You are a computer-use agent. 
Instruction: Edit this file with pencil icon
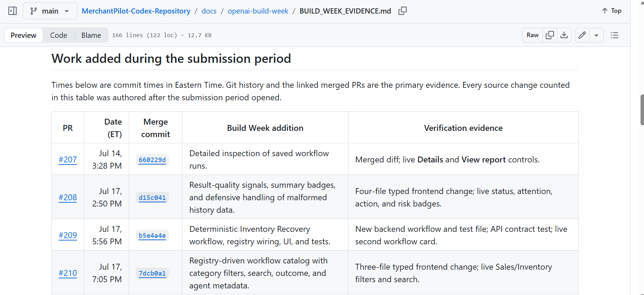(x=582, y=35)
